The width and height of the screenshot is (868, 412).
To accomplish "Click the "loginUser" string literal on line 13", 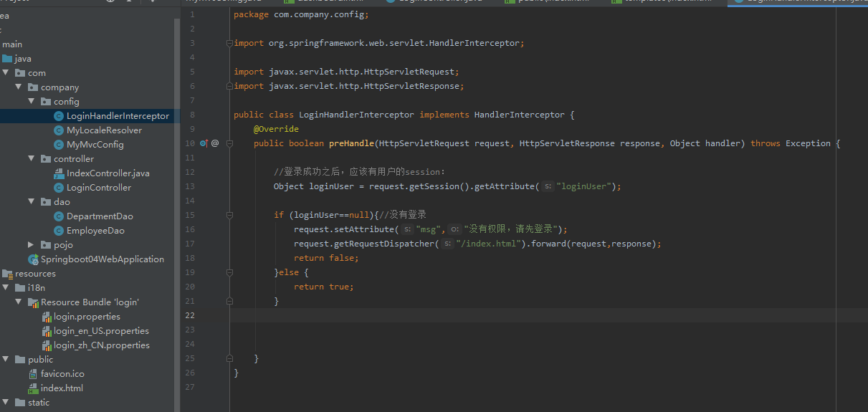I will tap(583, 186).
